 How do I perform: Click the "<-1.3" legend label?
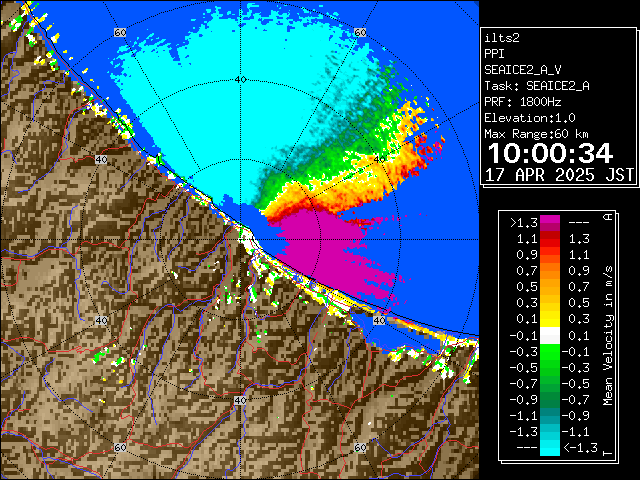(580, 448)
